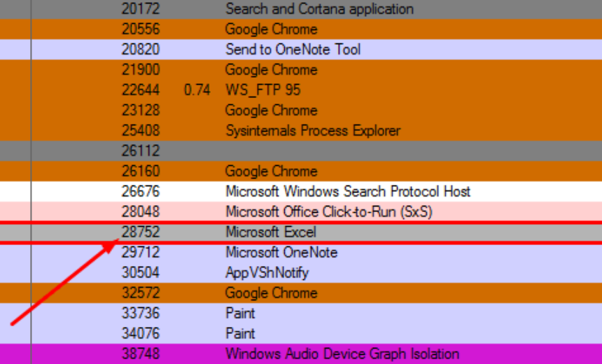Click Google Chrome description in row 32572
Viewport: 602px width, 364px height.
(271, 293)
